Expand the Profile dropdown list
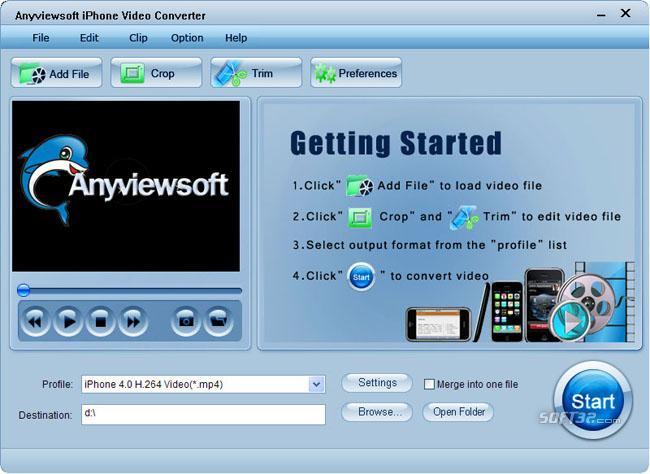 point(316,384)
